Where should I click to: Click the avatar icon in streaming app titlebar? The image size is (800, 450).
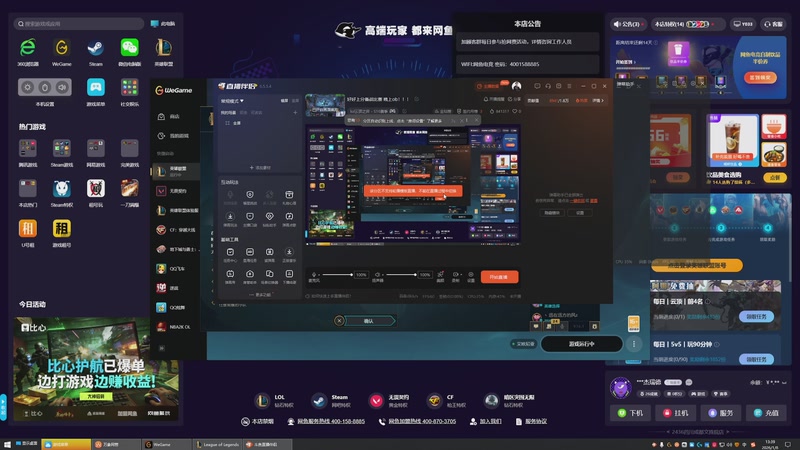click(516, 86)
